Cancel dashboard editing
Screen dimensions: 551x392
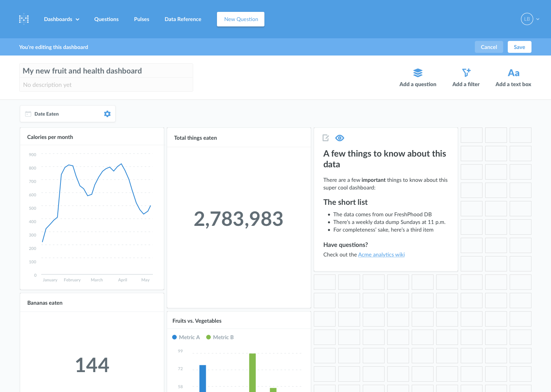[489, 47]
